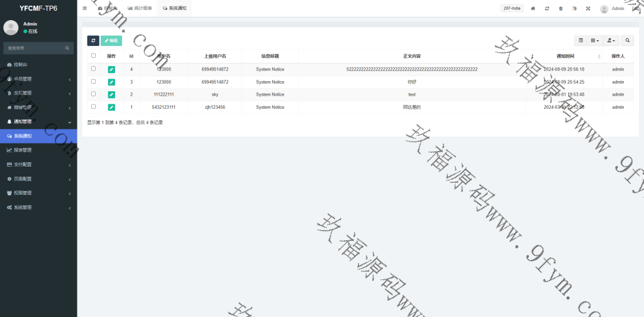Screen dimensions: 644x317
Task: Click the edit pencil for row Id 4
Action: pyautogui.click(x=111, y=69)
